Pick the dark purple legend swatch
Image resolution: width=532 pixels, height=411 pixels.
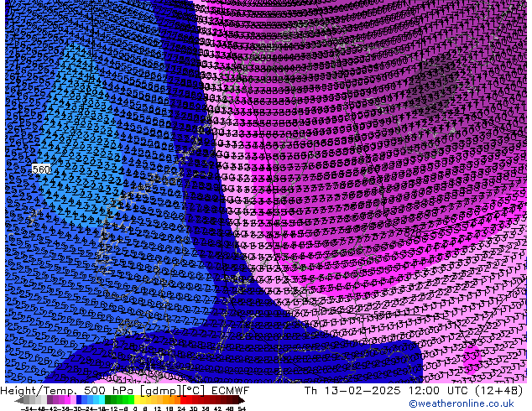[50, 400]
